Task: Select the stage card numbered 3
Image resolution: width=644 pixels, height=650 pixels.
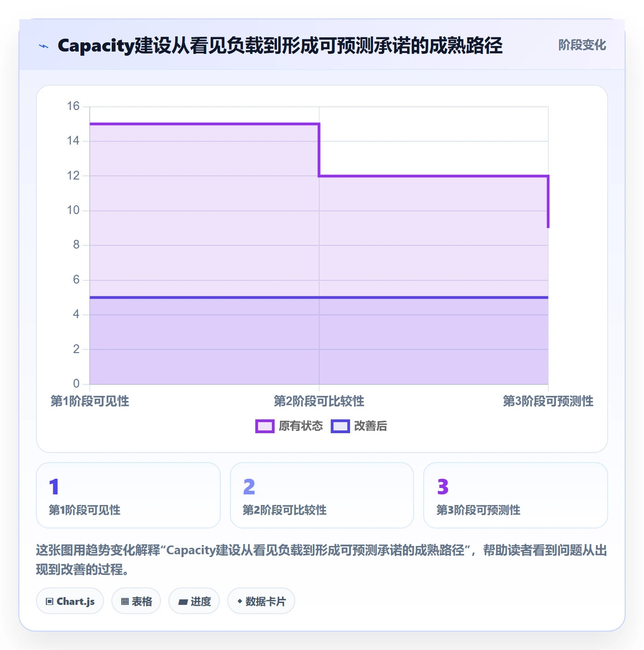Action: [x=516, y=495]
